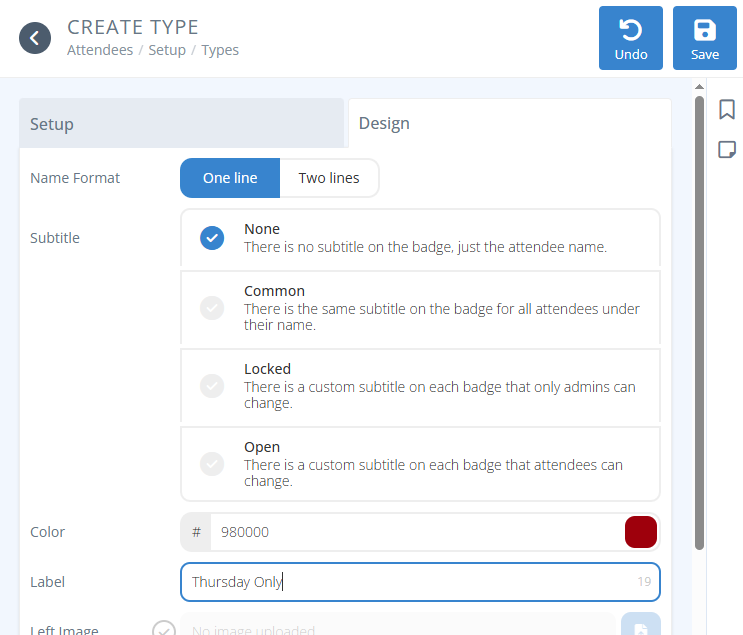The width and height of the screenshot is (743, 635).
Task: Click the vertical scrollbar thumb
Action: tap(699, 322)
